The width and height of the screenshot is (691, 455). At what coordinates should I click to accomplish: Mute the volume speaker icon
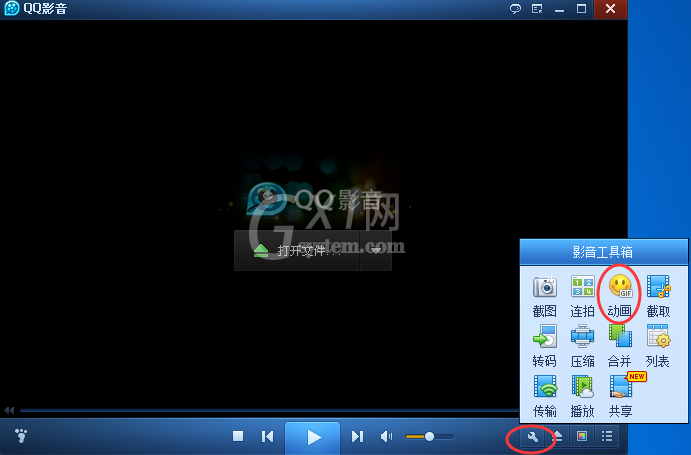click(x=386, y=436)
